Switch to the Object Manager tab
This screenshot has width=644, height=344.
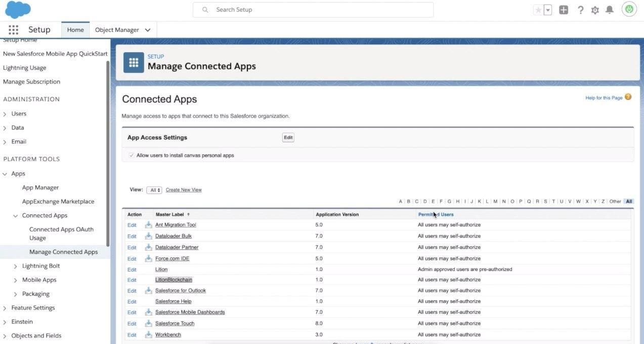(117, 30)
